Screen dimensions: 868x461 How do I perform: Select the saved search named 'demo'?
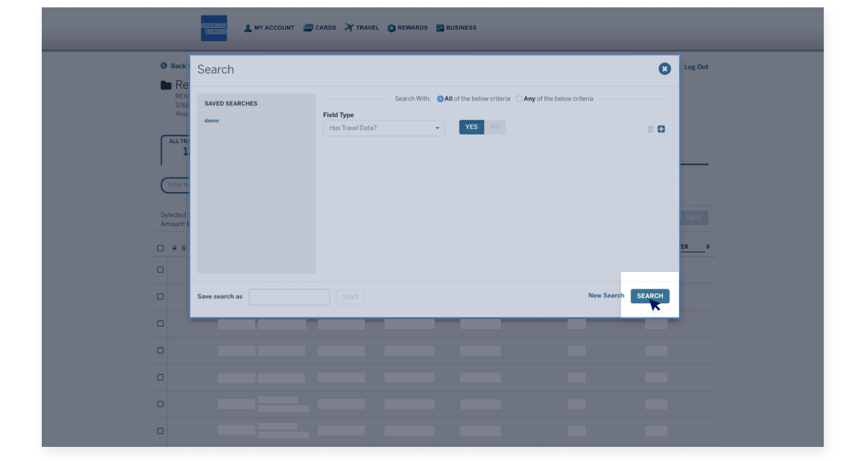pyautogui.click(x=212, y=120)
